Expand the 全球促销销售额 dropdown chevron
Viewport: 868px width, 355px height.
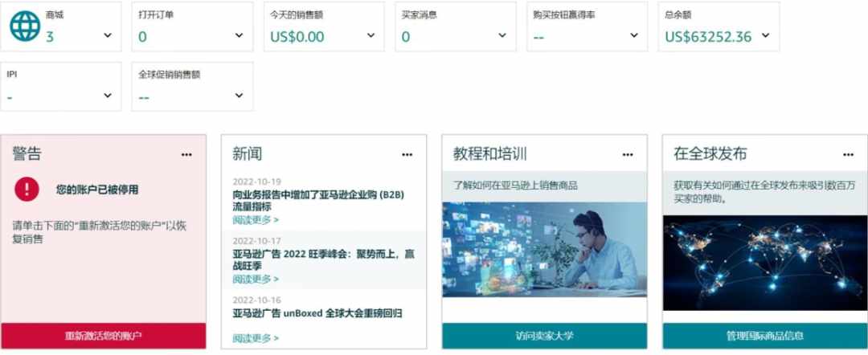(x=240, y=96)
